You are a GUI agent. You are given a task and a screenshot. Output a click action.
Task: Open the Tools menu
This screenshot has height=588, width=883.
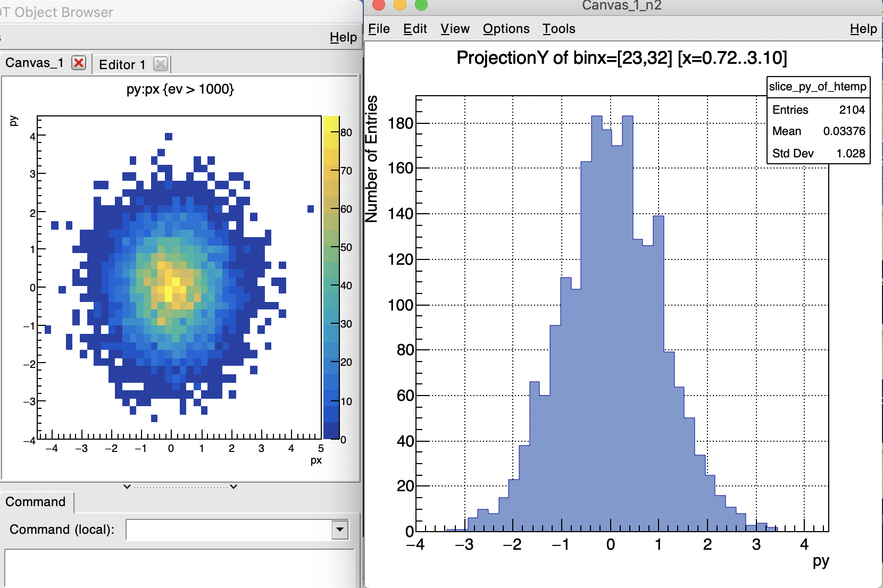[x=559, y=29]
